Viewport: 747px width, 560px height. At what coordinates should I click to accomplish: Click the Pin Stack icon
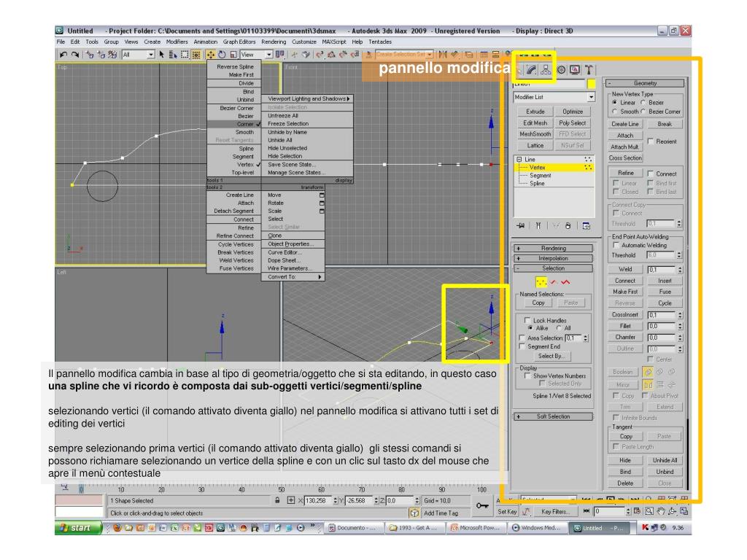pos(521,226)
